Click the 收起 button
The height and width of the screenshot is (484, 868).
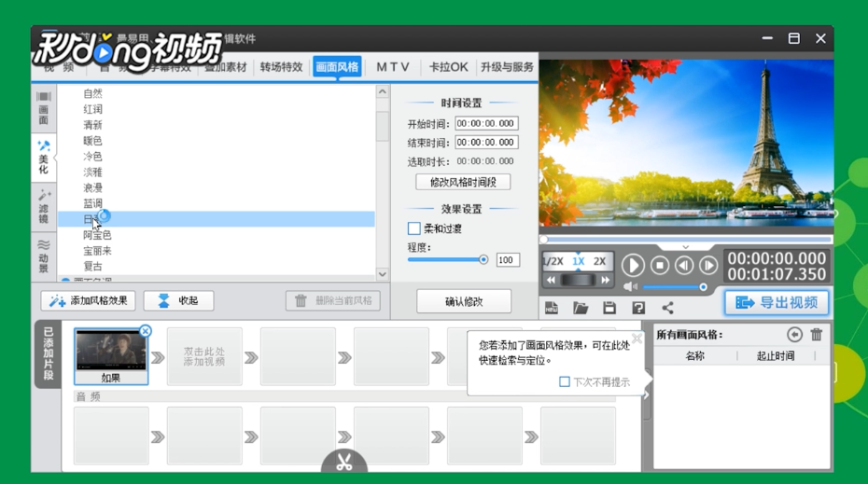178,300
